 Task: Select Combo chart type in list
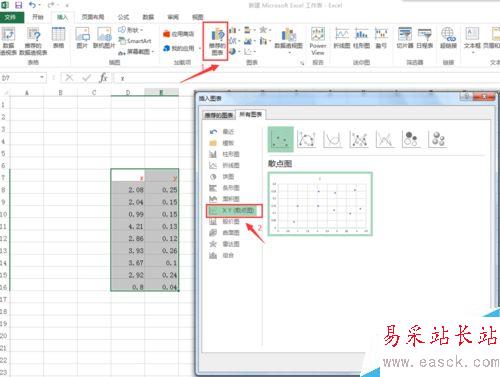click(222, 255)
